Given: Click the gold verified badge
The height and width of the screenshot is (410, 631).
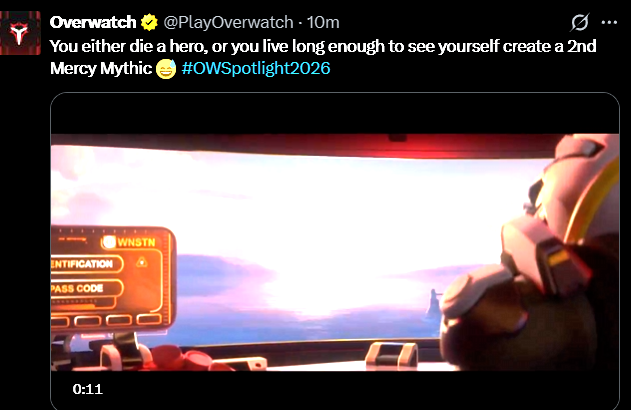Looking at the screenshot, I should click(149, 23).
